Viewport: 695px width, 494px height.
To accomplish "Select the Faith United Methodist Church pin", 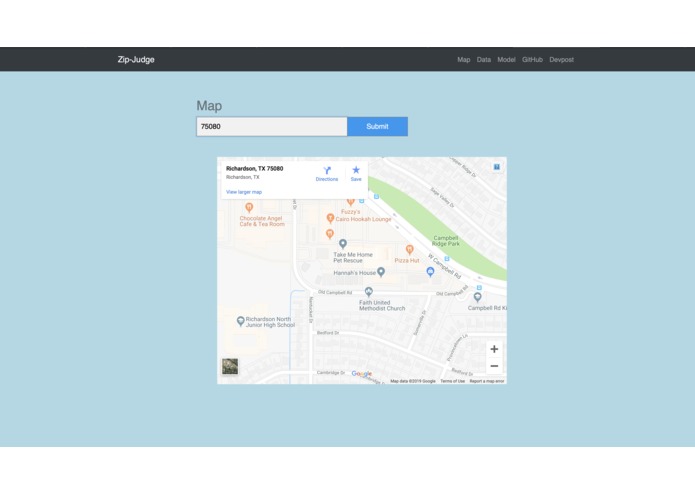I will pyautogui.click(x=369, y=292).
